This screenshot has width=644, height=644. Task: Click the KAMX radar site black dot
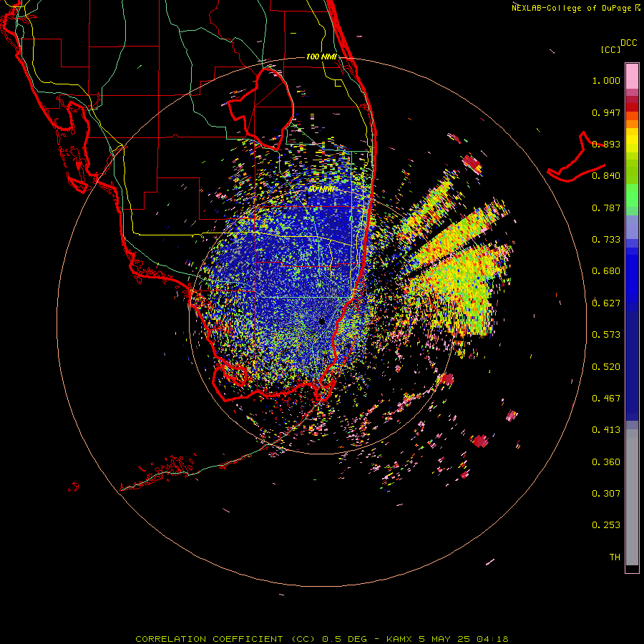321,321
